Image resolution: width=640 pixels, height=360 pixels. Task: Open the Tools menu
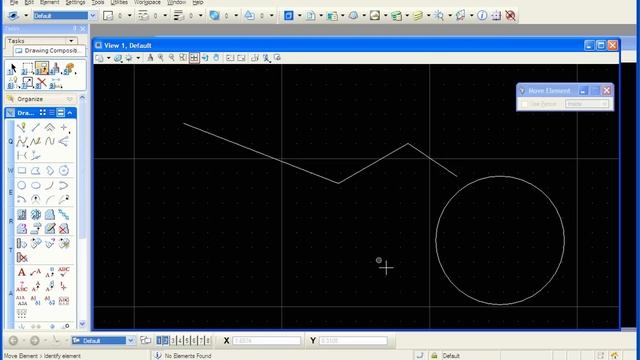[x=98, y=2]
